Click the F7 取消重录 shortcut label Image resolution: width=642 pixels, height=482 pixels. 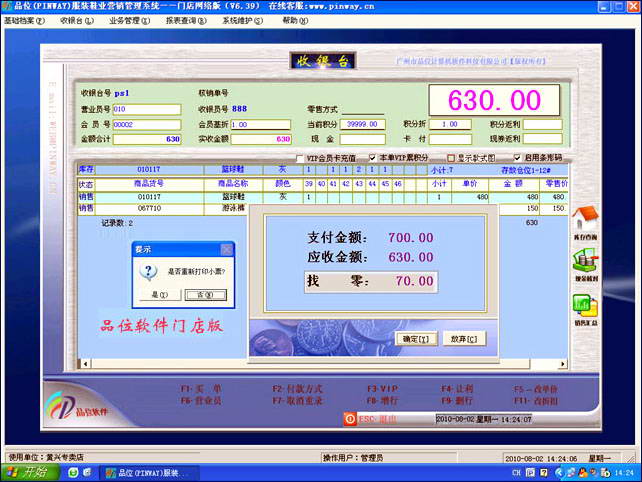coord(298,401)
